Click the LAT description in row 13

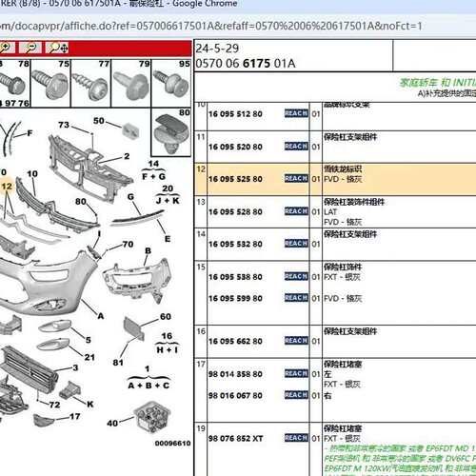[x=330, y=212]
